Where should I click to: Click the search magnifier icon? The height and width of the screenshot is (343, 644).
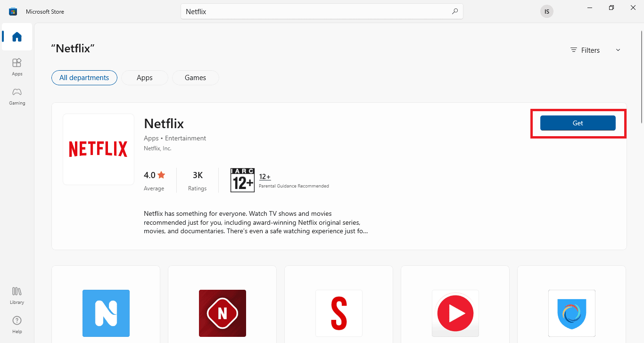pyautogui.click(x=454, y=12)
